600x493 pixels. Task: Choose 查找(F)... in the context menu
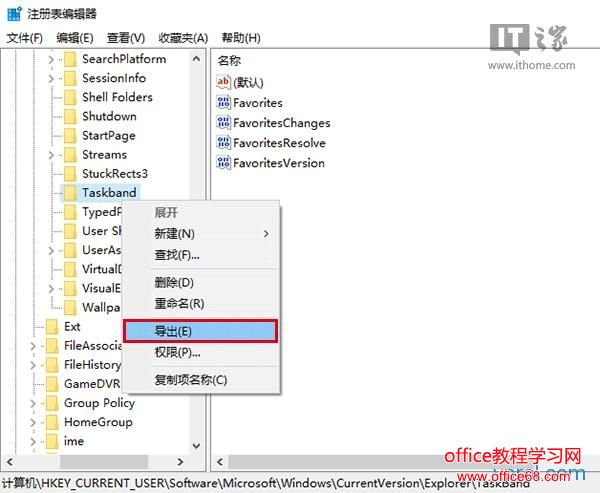(202, 255)
